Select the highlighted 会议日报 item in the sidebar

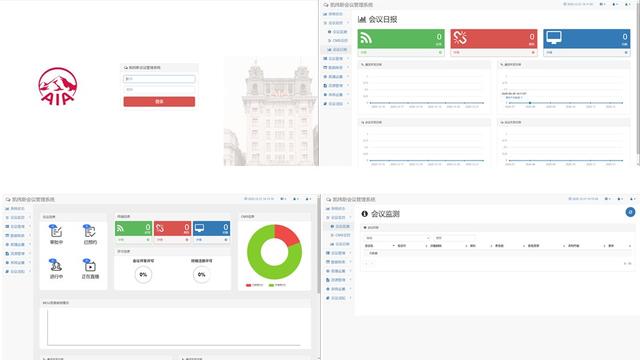click(x=338, y=49)
